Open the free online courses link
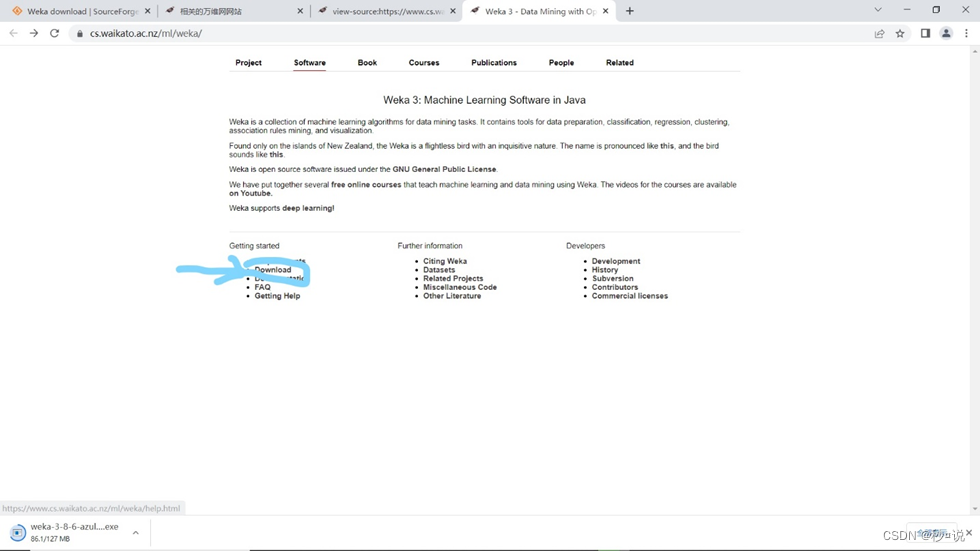This screenshot has width=980, height=551. (366, 185)
